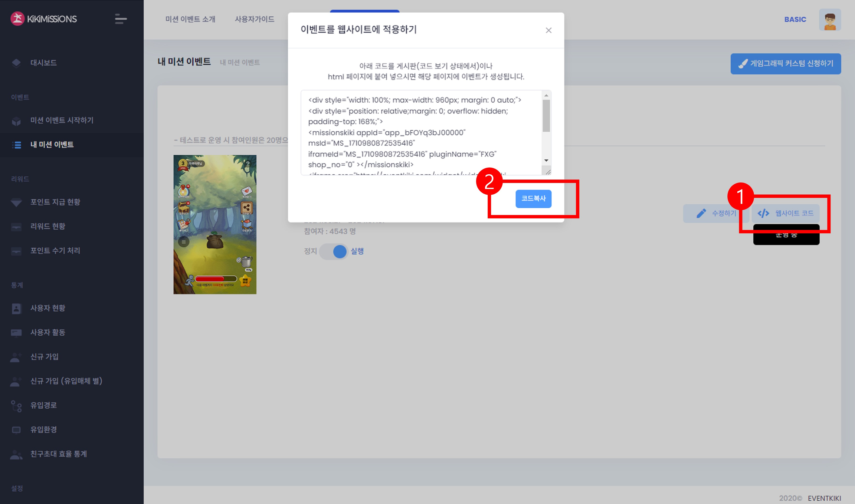Click the 유입경로 path icon
The height and width of the screenshot is (504, 855).
coord(16,406)
